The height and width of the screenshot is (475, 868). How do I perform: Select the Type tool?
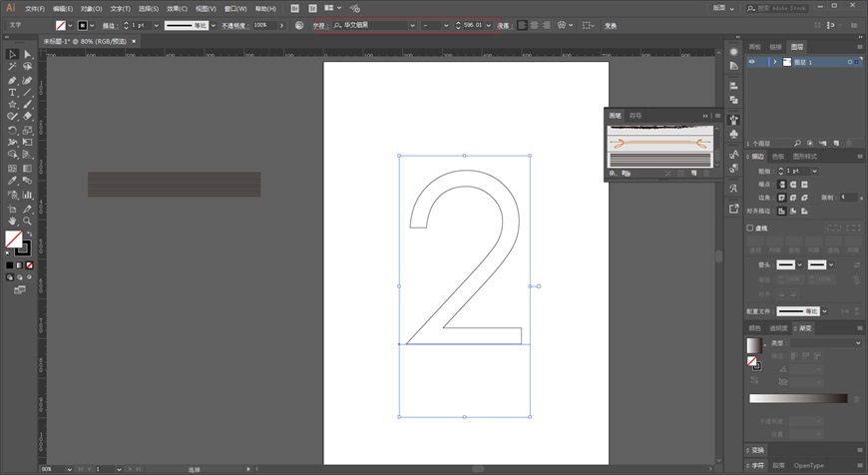pos(12,93)
